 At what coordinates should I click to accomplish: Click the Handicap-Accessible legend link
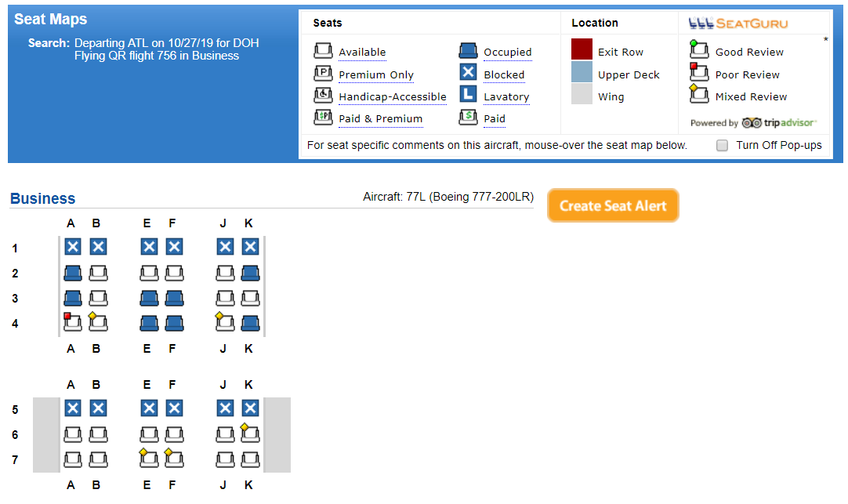coord(392,97)
